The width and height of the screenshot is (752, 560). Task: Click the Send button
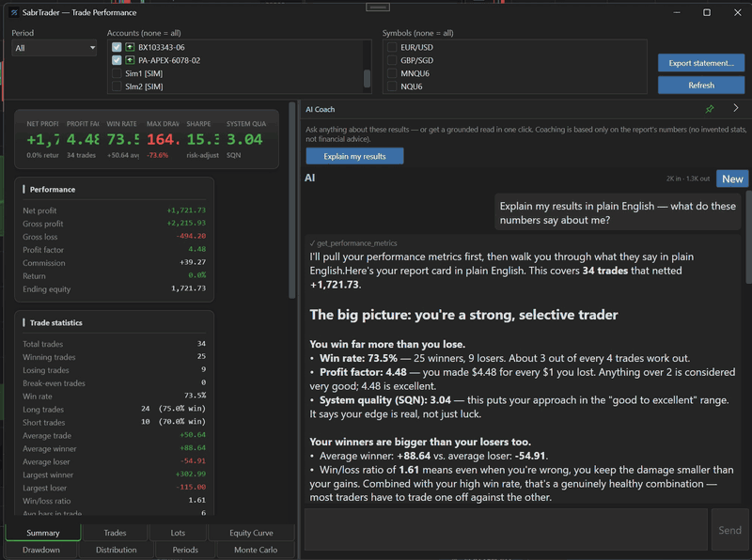pyautogui.click(x=729, y=530)
